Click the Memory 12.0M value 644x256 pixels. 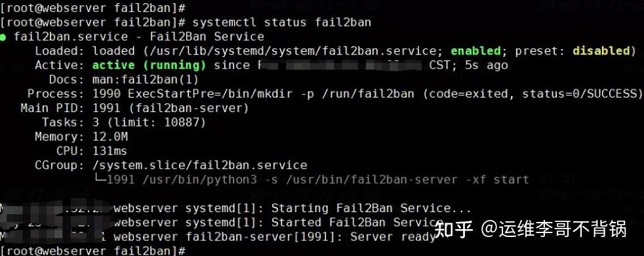click(110, 137)
